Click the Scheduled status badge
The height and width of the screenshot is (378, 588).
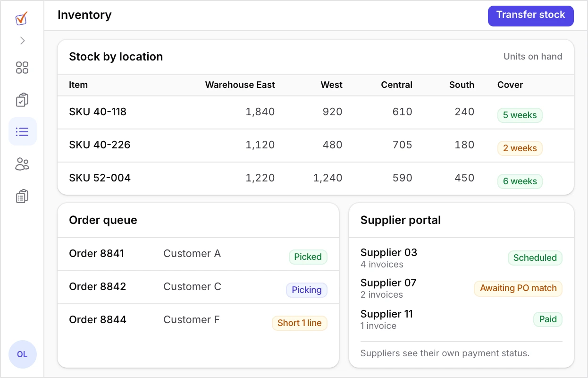(535, 258)
